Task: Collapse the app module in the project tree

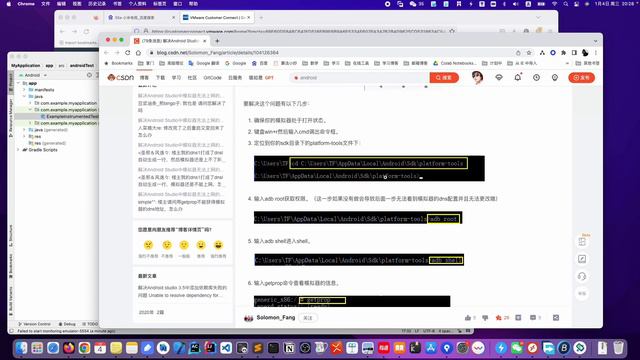Action: click(x=19, y=83)
